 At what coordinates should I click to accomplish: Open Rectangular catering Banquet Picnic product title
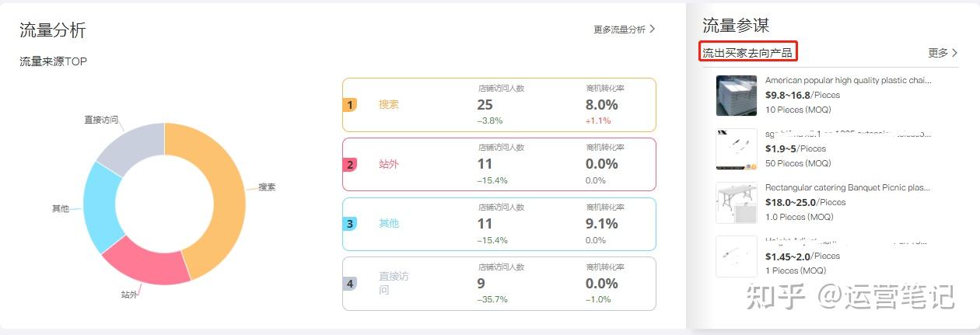tap(848, 187)
